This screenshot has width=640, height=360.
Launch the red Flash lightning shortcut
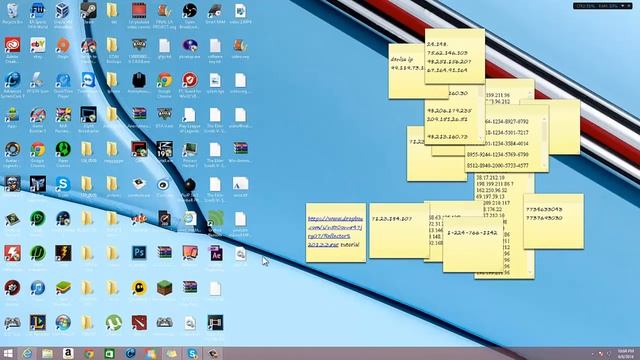(x=12, y=253)
